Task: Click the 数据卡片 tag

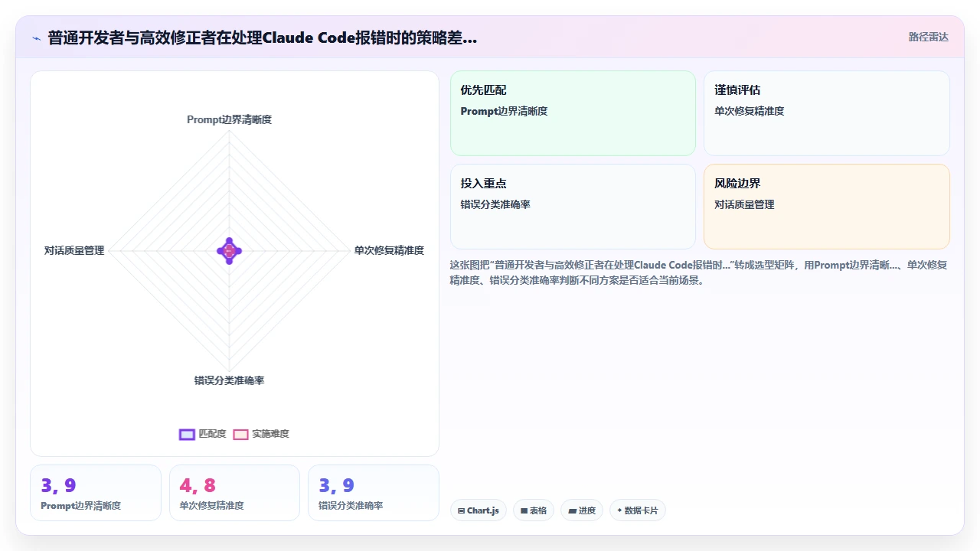Action: (x=638, y=510)
